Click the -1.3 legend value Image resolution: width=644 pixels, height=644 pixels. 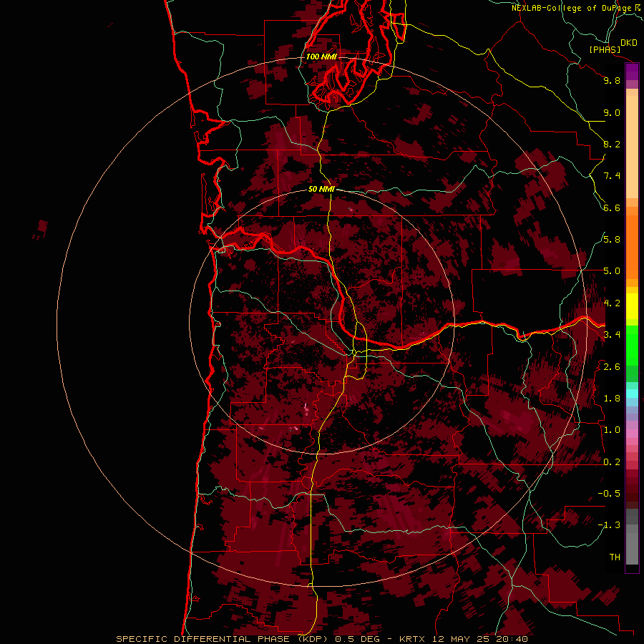[x=609, y=525]
